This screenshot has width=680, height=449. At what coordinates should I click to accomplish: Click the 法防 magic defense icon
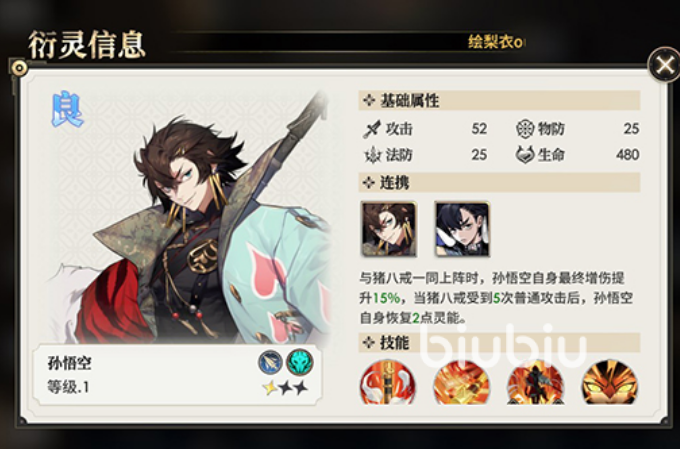click(x=372, y=155)
